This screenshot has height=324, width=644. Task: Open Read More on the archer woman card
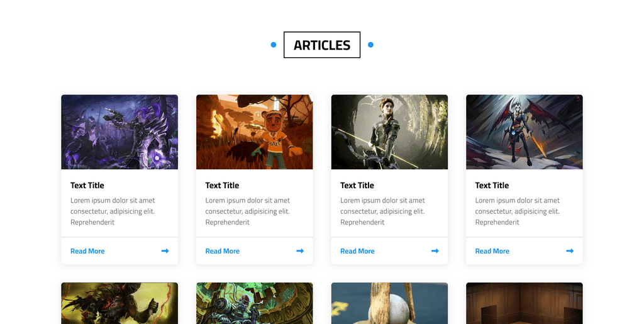pos(357,251)
